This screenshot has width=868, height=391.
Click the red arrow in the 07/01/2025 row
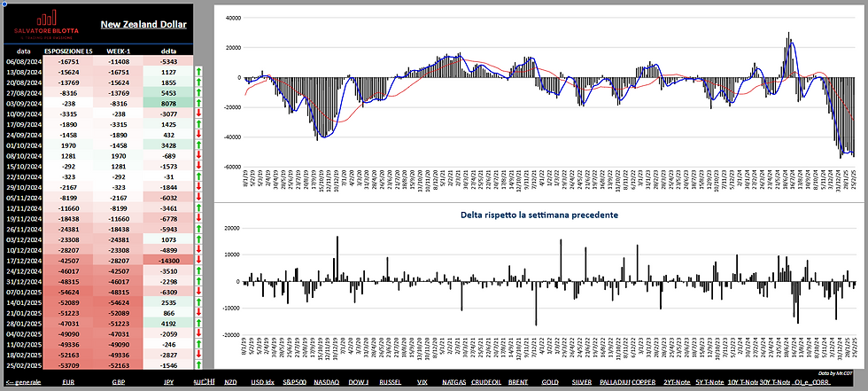pyautogui.click(x=198, y=292)
